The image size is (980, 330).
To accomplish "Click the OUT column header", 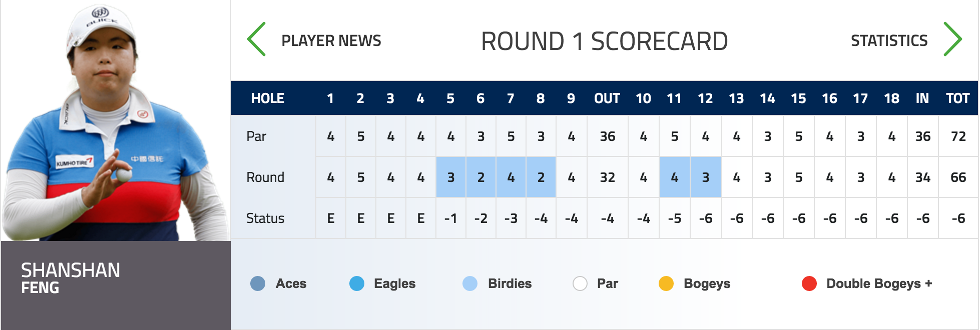I will click(x=607, y=98).
